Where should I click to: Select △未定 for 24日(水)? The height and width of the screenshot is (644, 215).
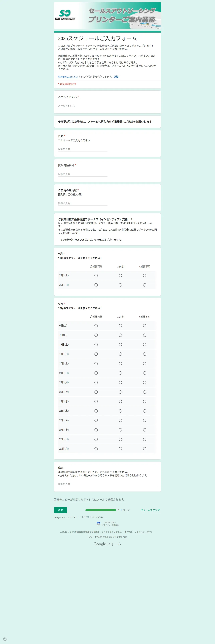pyautogui.click(x=120, y=402)
